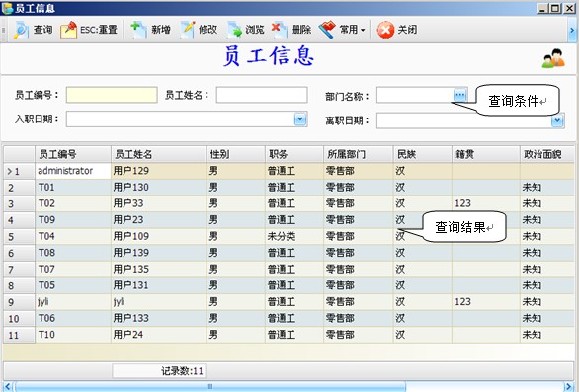
Task: Select the T02 employee number cell
Action: click(73, 203)
